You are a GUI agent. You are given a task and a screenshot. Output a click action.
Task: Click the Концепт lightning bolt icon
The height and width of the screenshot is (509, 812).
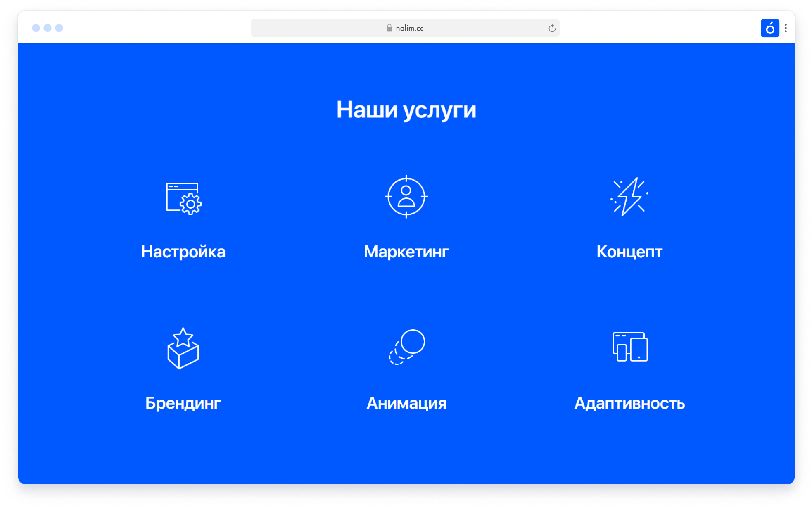click(x=629, y=197)
